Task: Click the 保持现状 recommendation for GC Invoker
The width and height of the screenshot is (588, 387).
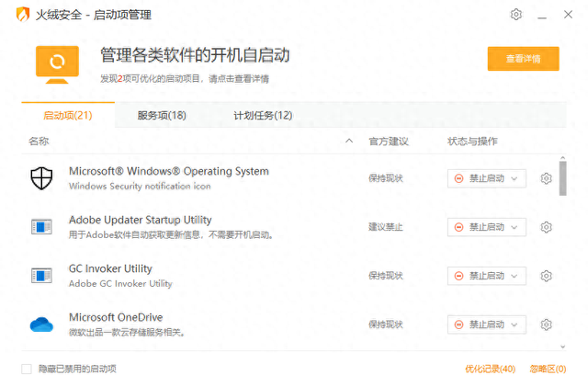Action: pos(386,276)
